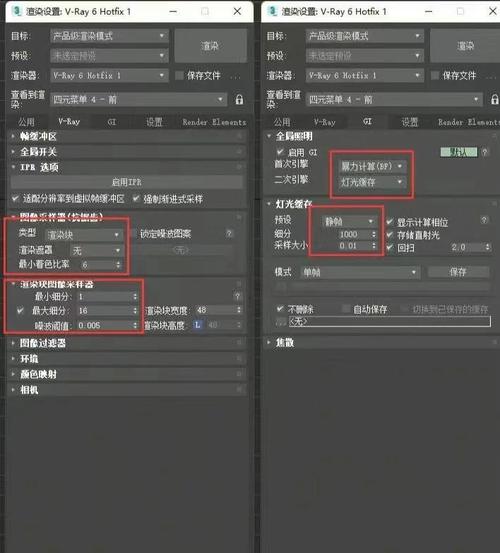Screen dimensions: 500x553
Task: Click the 最小细分 spinner arrows
Action: [x=135, y=297]
